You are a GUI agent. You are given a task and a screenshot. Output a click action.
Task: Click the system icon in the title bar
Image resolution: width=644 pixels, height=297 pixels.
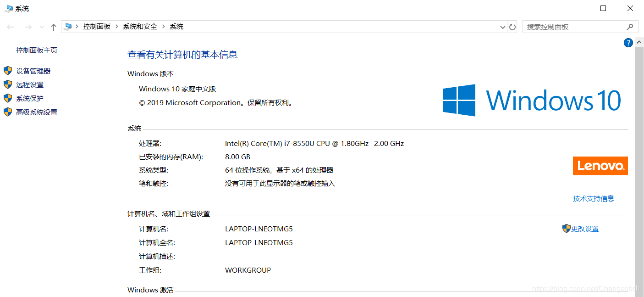click(9, 8)
